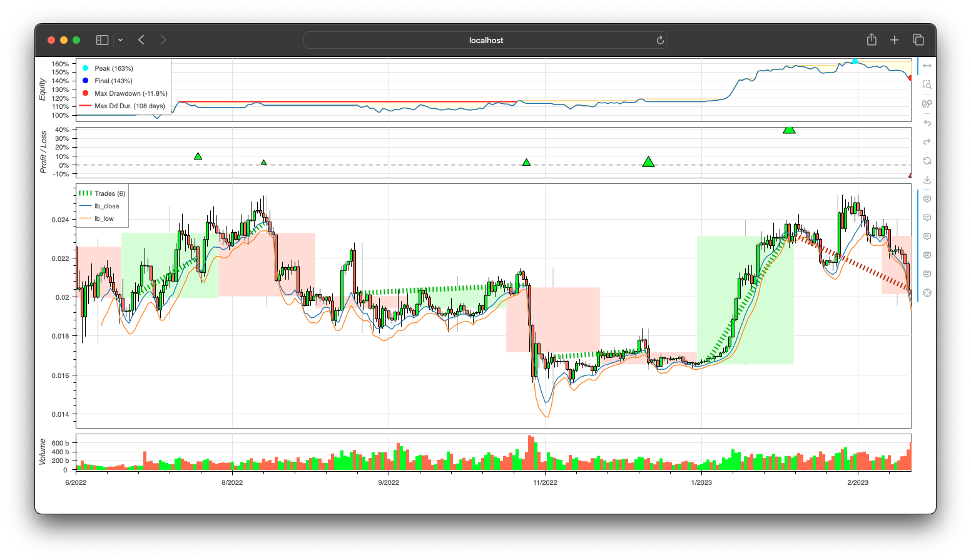Click the cyan Peak marker on the equity curve
Image resolution: width=971 pixels, height=560 pixels.
click(x=855, y=61)
